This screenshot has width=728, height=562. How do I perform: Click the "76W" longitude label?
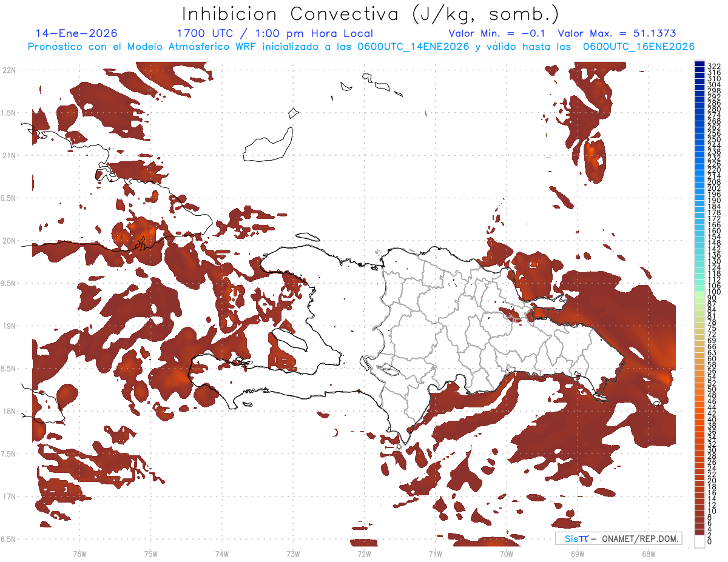pyautogui.click(x=79, y=554)
